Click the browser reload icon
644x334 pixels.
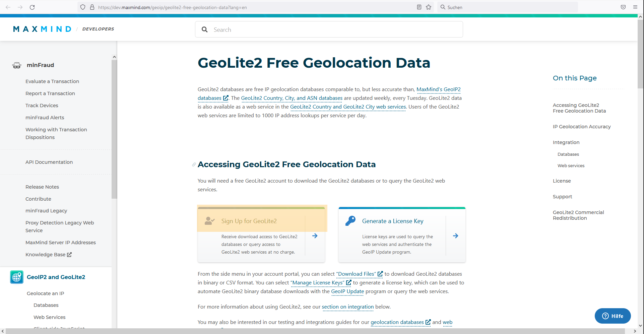[x=32, y=7]
